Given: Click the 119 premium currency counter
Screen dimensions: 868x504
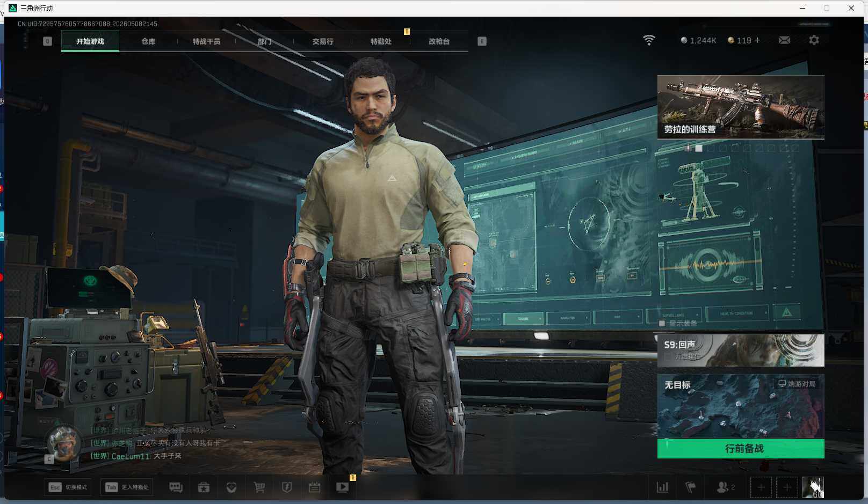Looking at the screenshot, I should (740, 40).
